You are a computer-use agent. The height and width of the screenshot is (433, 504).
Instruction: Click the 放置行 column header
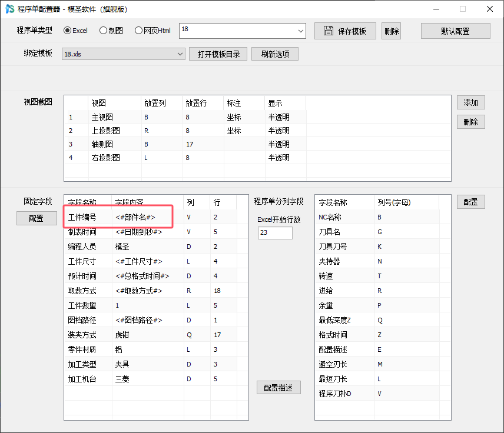(203, 103)
